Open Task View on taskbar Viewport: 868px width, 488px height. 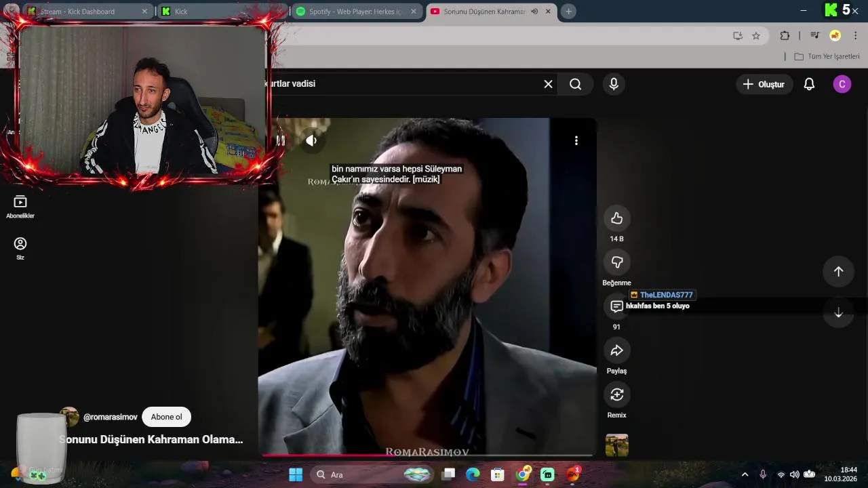click(x=448, y=474)
